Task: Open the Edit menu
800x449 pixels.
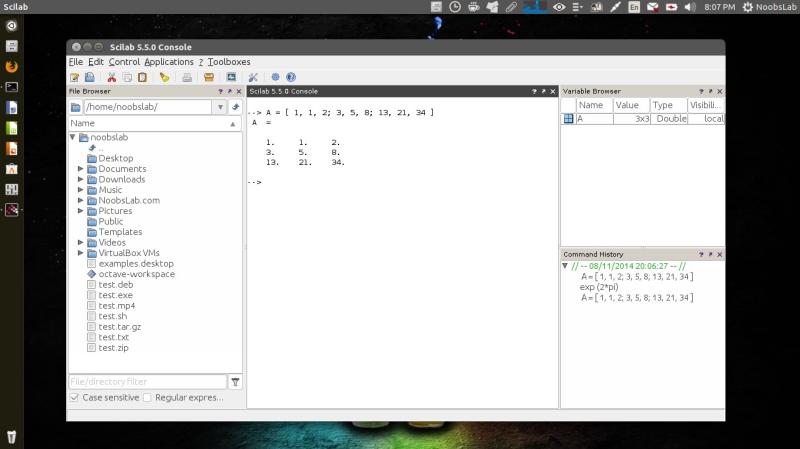Action: 95,62
